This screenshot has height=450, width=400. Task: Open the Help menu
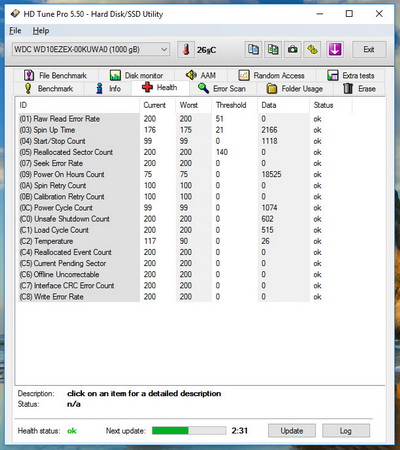click(x=41, y=31)
